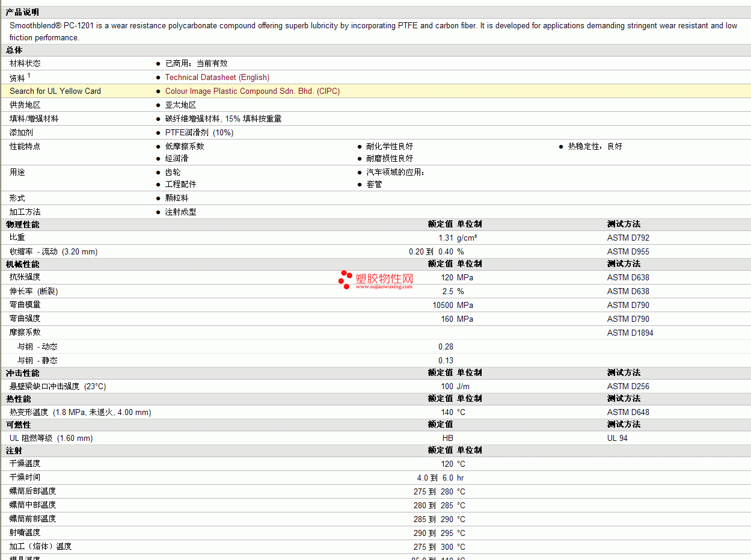This screenshot has height=560, width=751.
Task: Select the 填料/增强材料 row label
Action: click(x=34, y=118)
